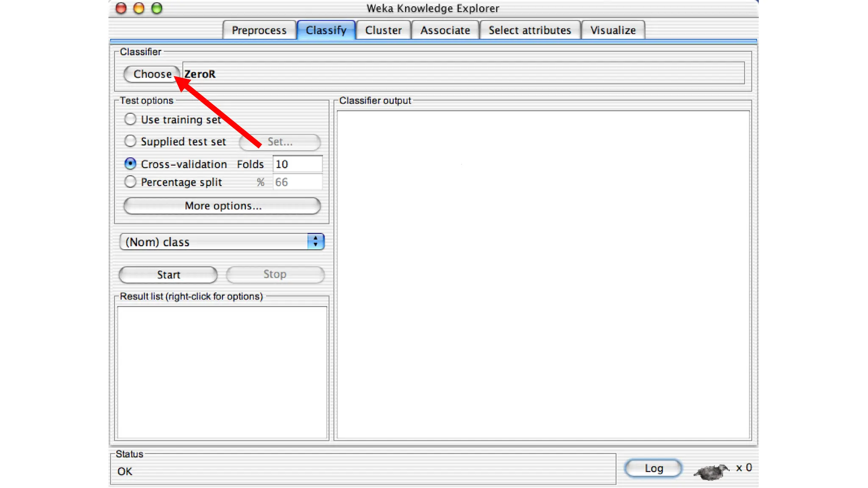Open the Cluster tab

coord(383,30)
